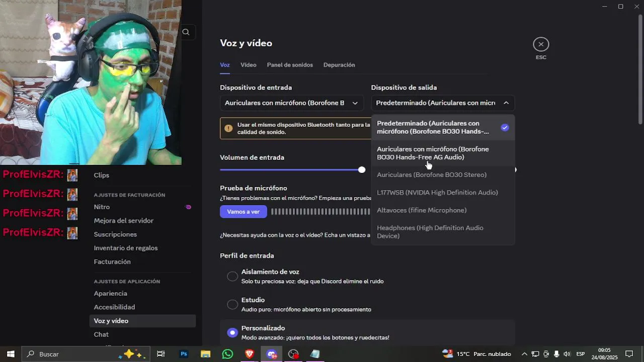Screen dimensions: 644x362
Task: Open Discord taskbar icon
Action: click(x=272, y=354)
